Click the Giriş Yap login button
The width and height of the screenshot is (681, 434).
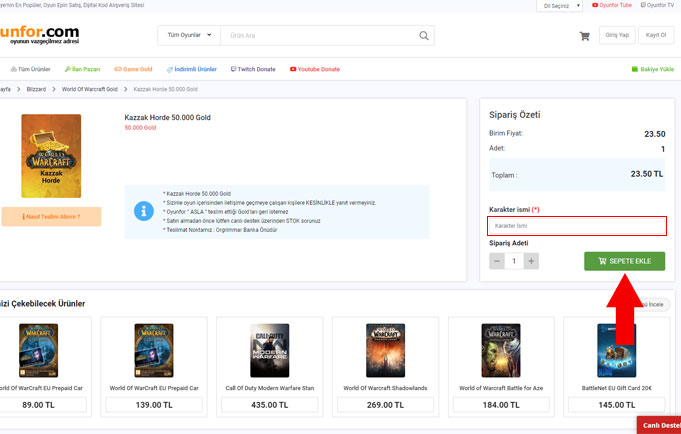point(617,36)
